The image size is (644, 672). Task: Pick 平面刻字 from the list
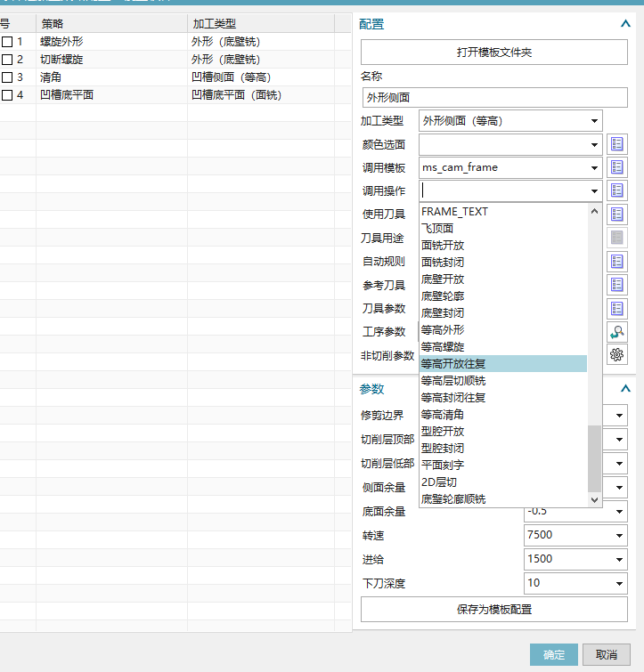(x=503, y=466)
